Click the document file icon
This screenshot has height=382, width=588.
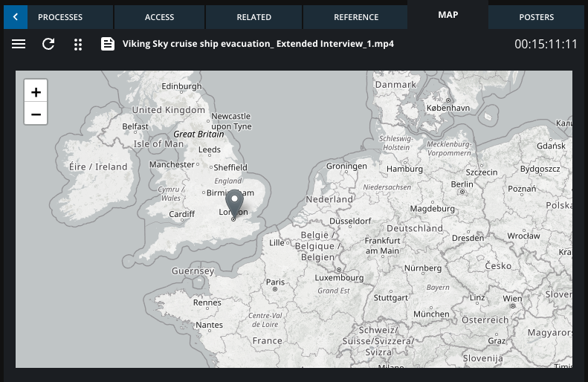(x=108, y=44)
